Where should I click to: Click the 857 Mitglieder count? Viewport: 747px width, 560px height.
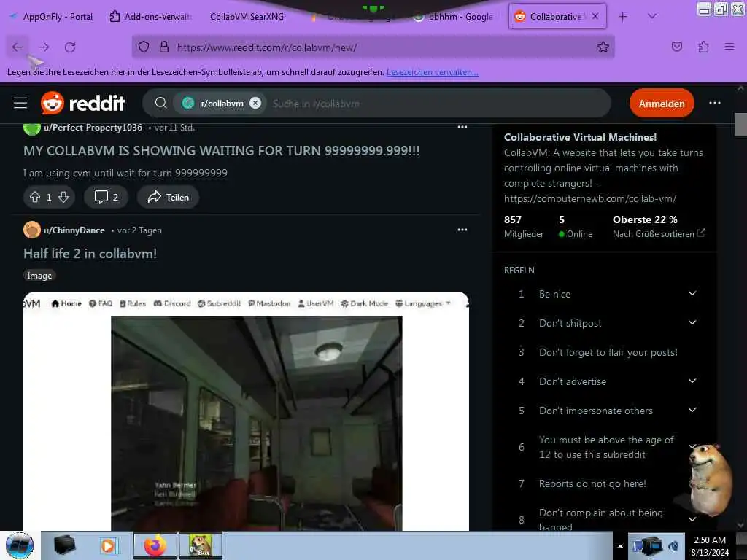[x=523, y=226]
